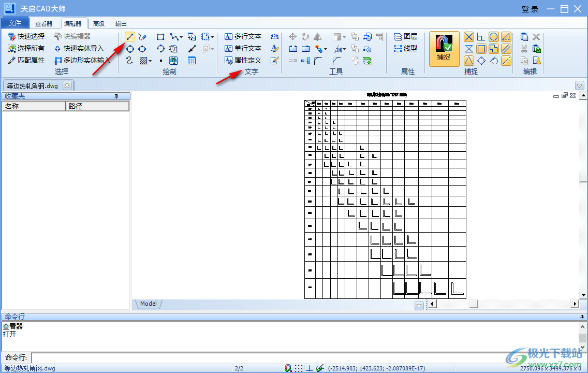Open the polyline tool dropdown arrow
Viewport: 588px width, 373px height.
[x=181, y=37]
